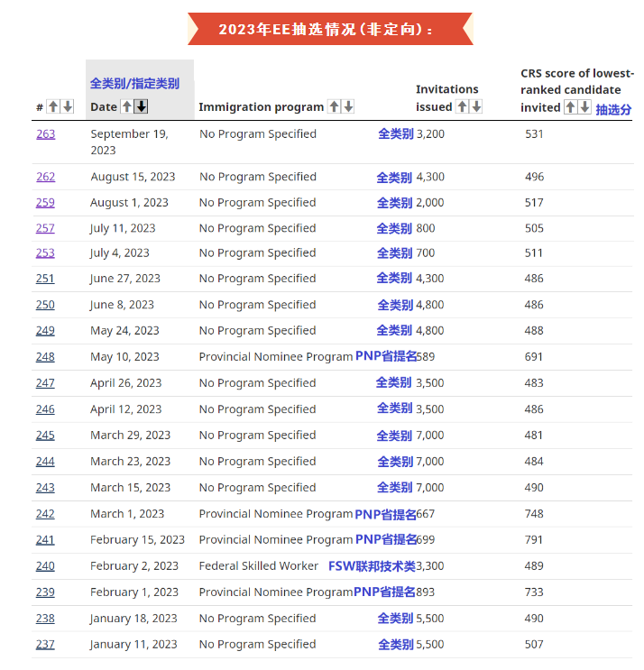Click the 'June 27, 2023' date cell
Viewport: 644px width, 670px height.
[125, 279]
